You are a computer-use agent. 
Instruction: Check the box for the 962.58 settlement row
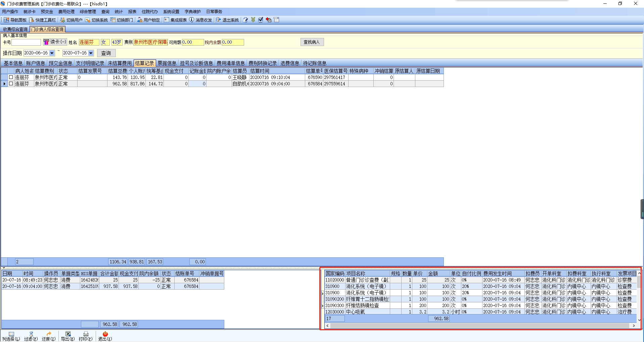(x=11, y=84)
